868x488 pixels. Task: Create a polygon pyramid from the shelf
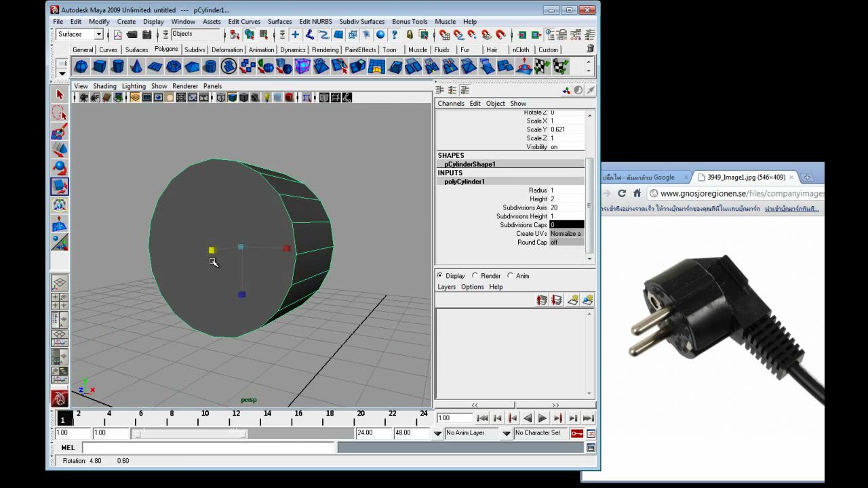click(192, 66)
